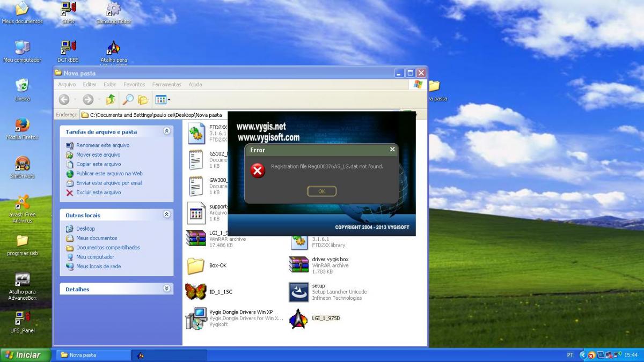This screenshot has height=362, width=644.
Task: Open the Ferramentas menu
Action: pos(167,84)
